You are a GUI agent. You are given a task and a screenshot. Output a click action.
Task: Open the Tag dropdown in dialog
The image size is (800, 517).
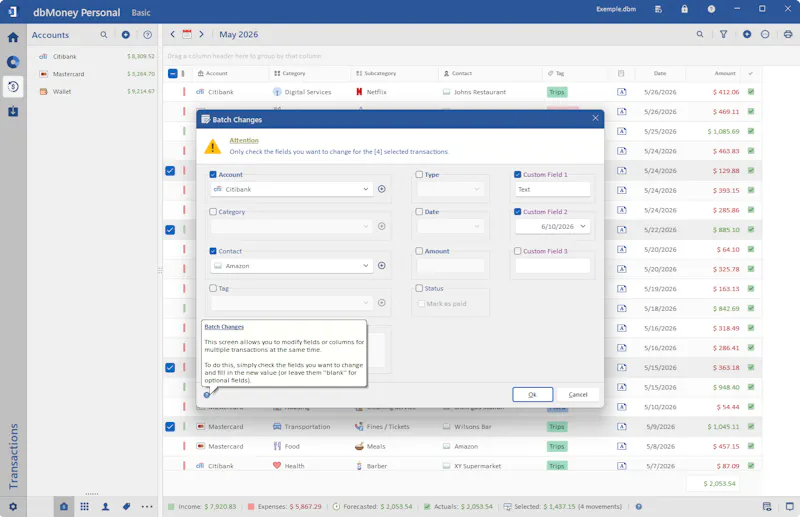[x=365, y=303]
